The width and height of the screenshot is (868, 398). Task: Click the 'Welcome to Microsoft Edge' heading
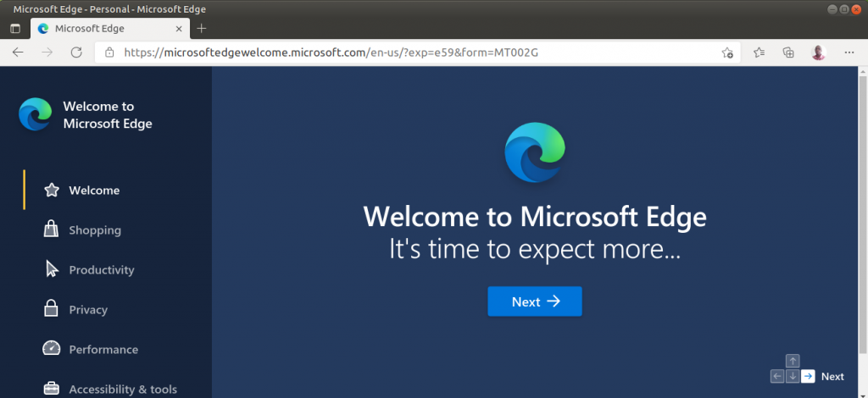coord(535,217)
